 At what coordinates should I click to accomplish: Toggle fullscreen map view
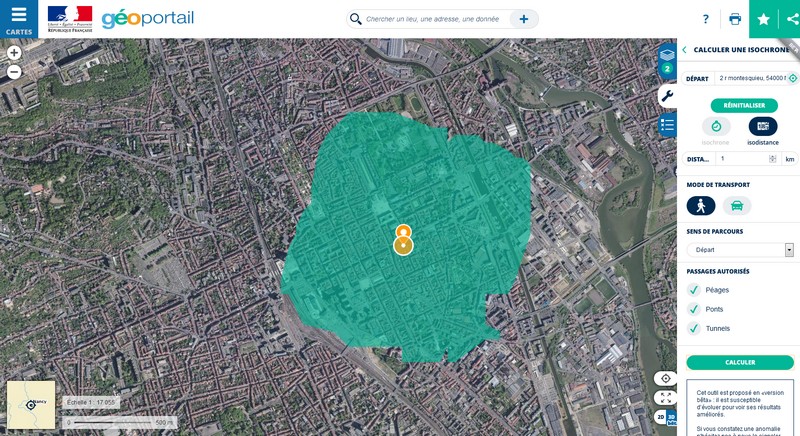coord(665,398)
